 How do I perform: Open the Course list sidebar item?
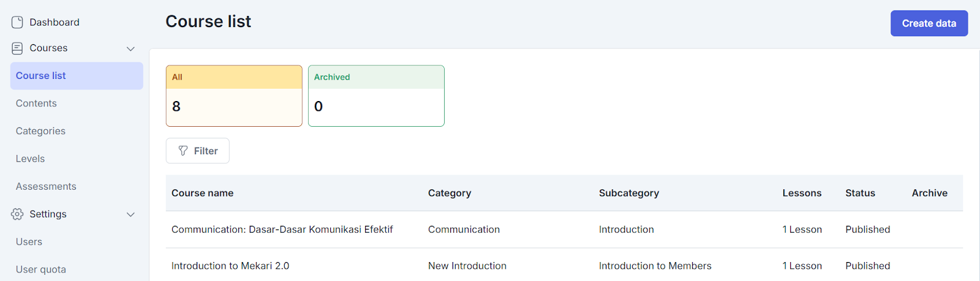click(41, 76)
